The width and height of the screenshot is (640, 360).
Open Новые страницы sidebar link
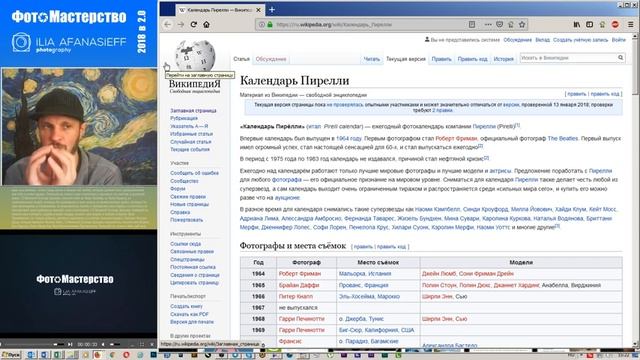coord(189,204)
